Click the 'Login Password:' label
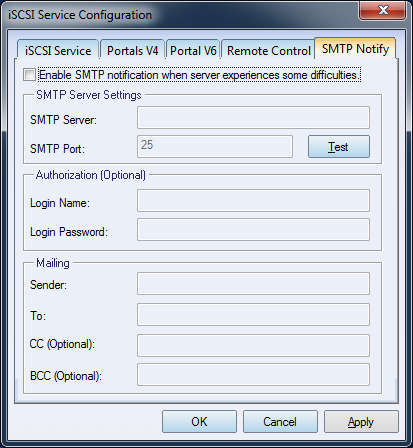 69,232
